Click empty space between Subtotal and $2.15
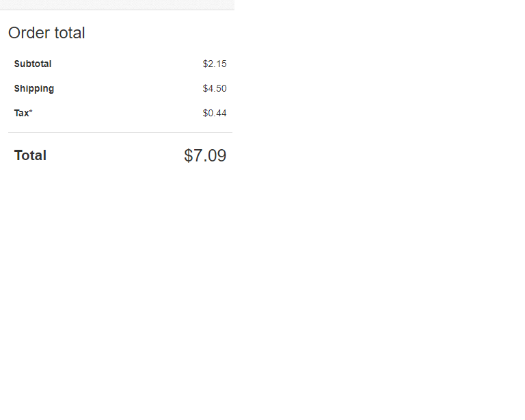The image size is (525, 420). [x=126, y=64]
